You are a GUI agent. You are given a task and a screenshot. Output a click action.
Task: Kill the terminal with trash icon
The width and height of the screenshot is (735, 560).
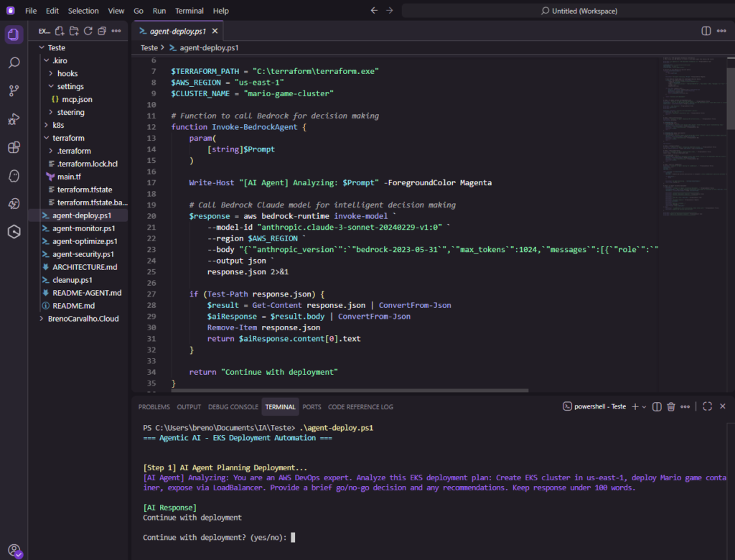(671, 406)
